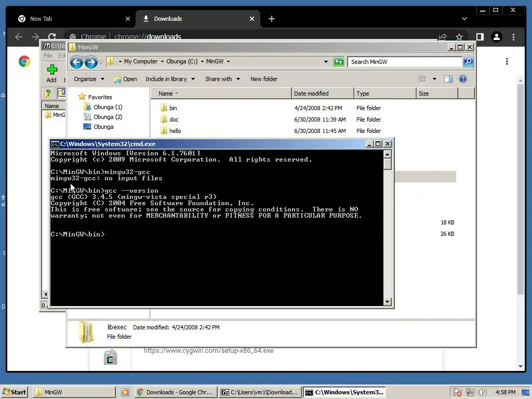Click the Chrome address bar URL
The height and width of the screenshot is (399, 532).
[148, 37]
